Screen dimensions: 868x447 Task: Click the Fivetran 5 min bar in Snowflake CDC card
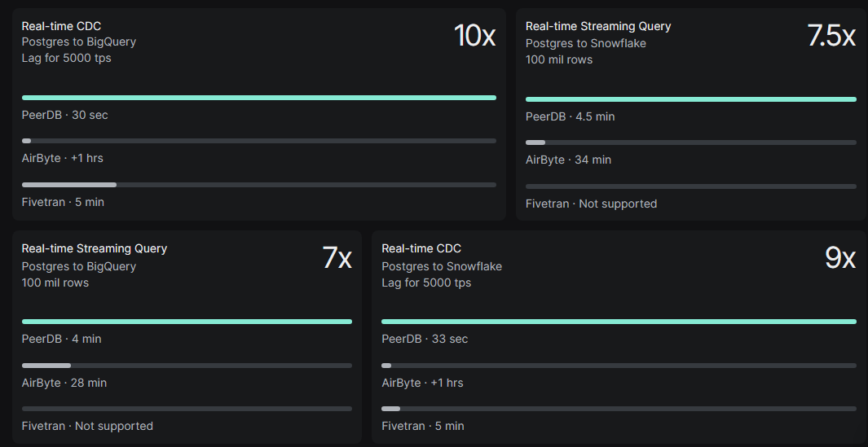(619, 409)
